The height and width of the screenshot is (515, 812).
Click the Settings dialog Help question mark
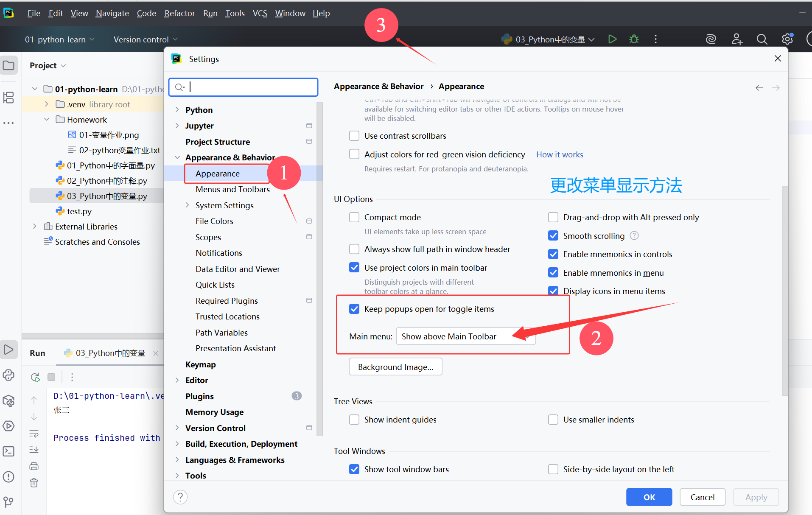pos(180,497)
